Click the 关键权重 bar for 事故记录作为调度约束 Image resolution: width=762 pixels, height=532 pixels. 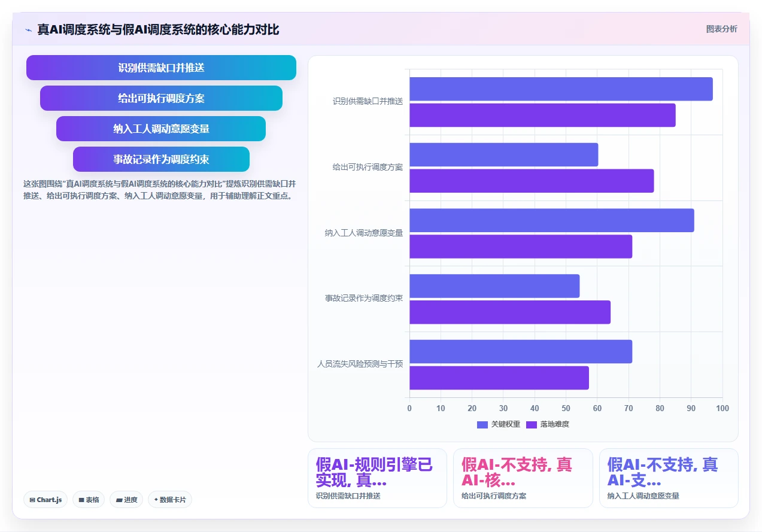pos(494,286)
